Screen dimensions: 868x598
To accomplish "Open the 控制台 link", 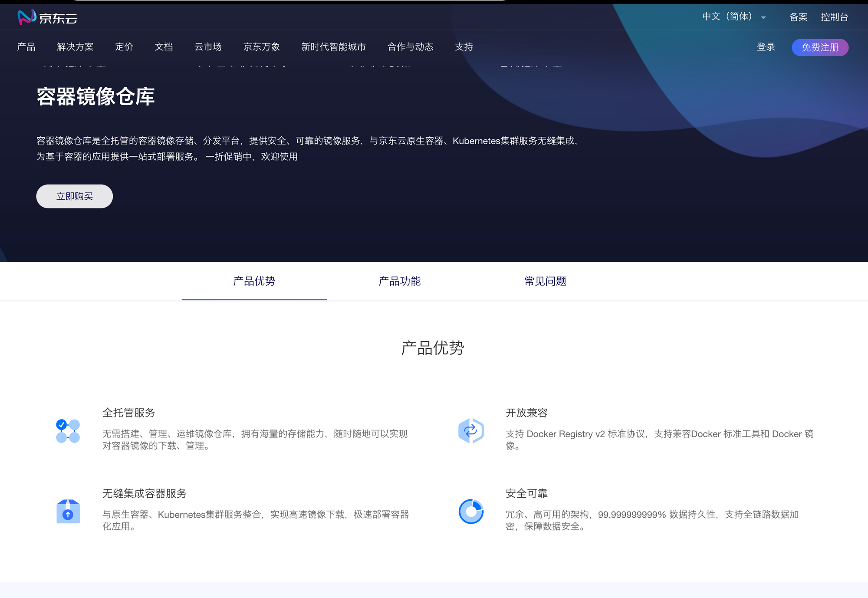I will [834, 17].
